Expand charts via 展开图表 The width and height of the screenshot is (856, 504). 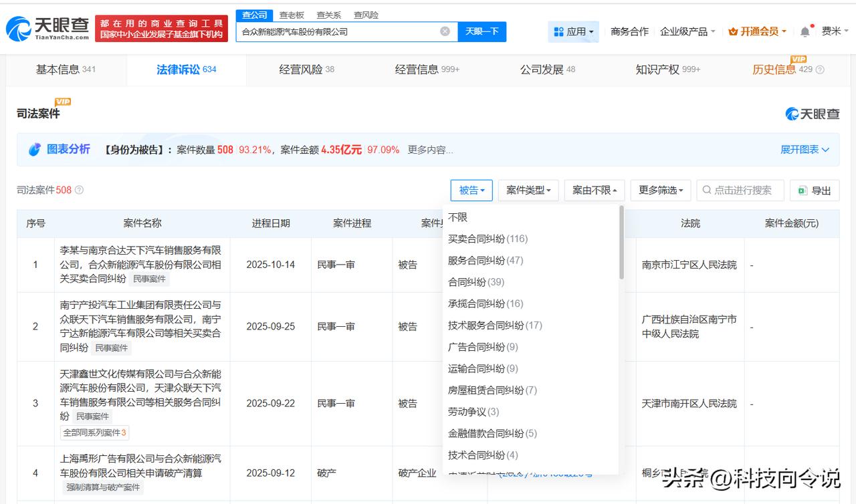[805, 150]
